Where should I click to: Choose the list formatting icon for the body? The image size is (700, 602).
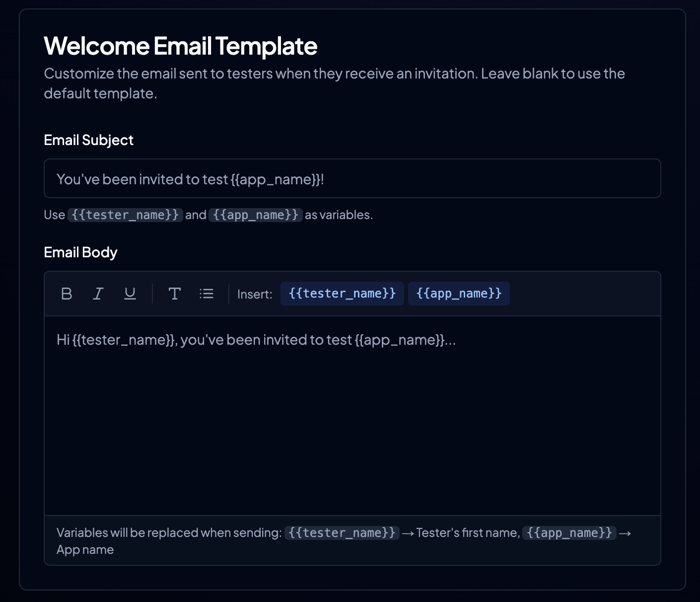[x=206, y=294]
